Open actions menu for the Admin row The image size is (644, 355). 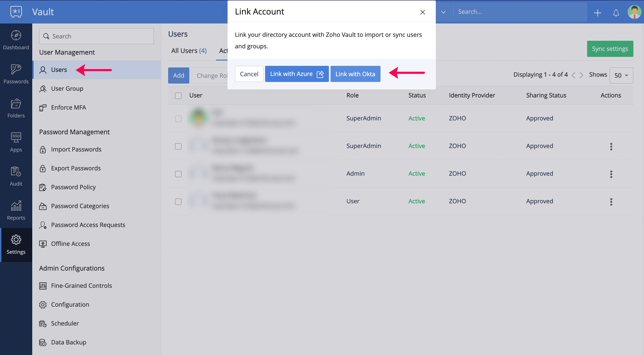point(611,174)
